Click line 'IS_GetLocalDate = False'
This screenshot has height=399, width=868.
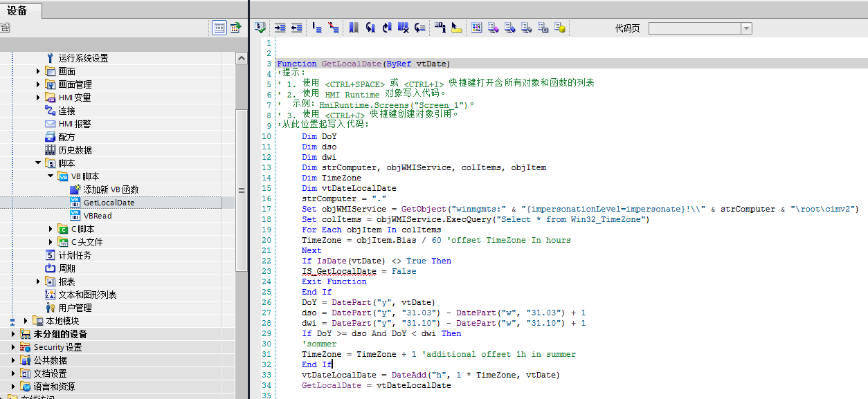359,271
